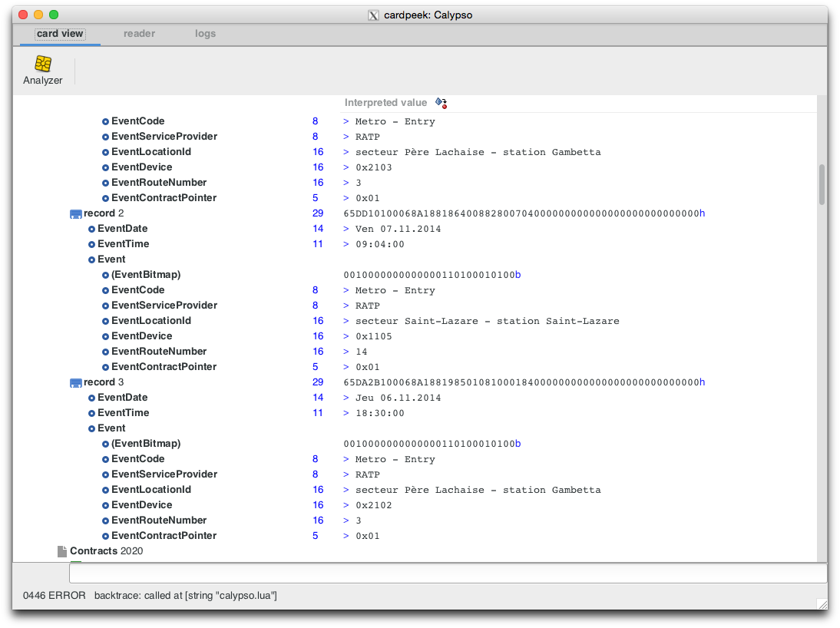Switch to the reader tab

click(x=139, y=33)
